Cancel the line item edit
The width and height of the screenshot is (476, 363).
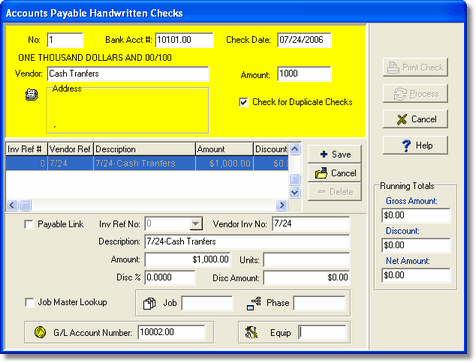coord(334,173)
